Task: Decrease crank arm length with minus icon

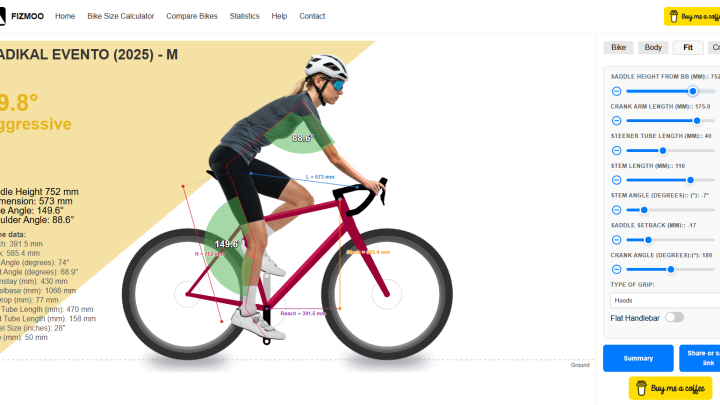Action: pyautogui.click(x=616, y=121)
